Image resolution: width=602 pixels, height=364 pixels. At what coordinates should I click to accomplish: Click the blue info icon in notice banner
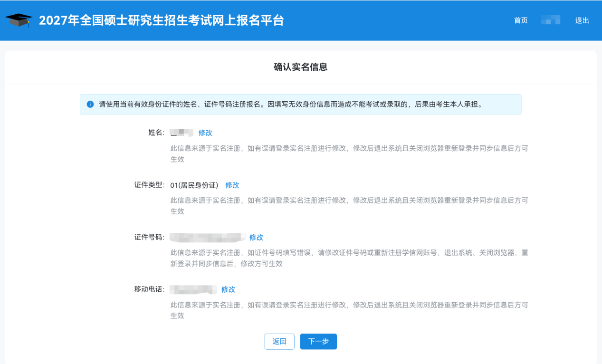(90, 104)
